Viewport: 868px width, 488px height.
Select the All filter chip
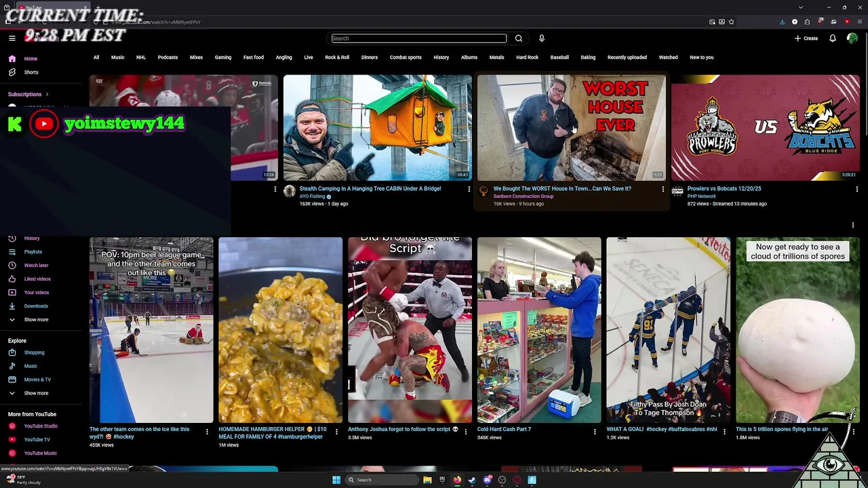tap(96, 58)
